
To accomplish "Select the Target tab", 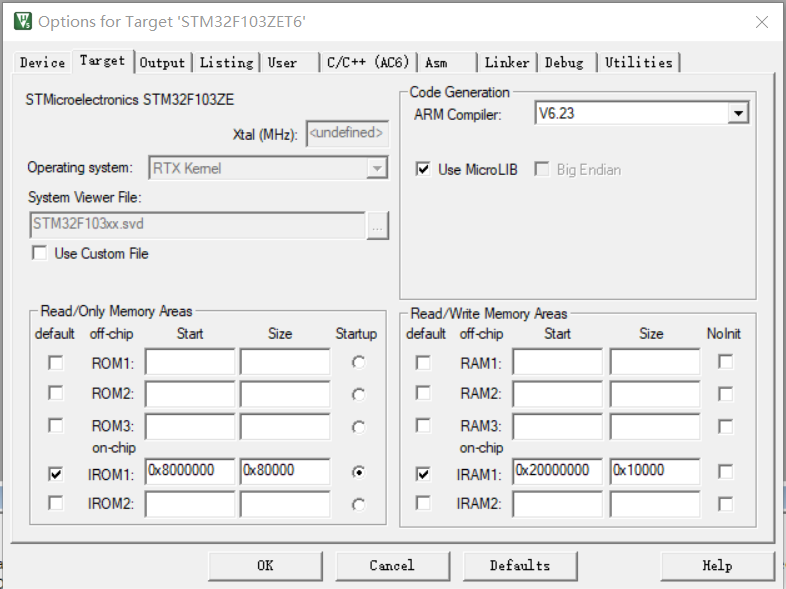I will 103,61.
